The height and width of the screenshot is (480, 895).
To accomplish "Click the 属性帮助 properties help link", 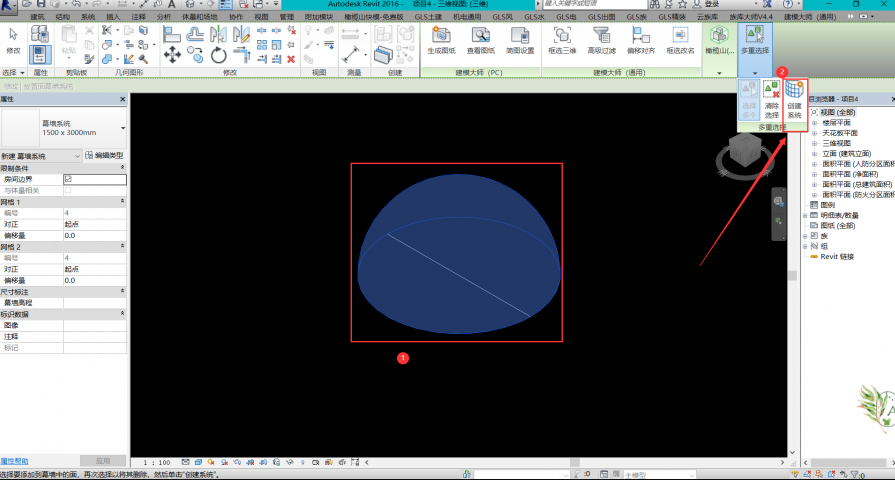I will pos(14,461).
